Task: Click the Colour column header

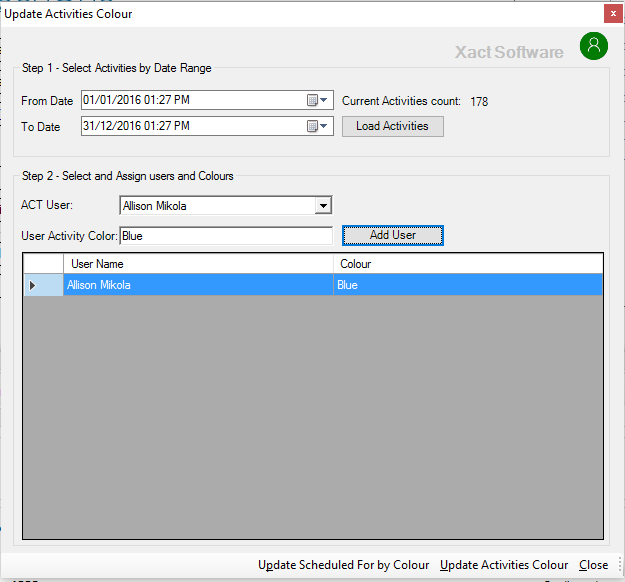Action: pos(468,264)
